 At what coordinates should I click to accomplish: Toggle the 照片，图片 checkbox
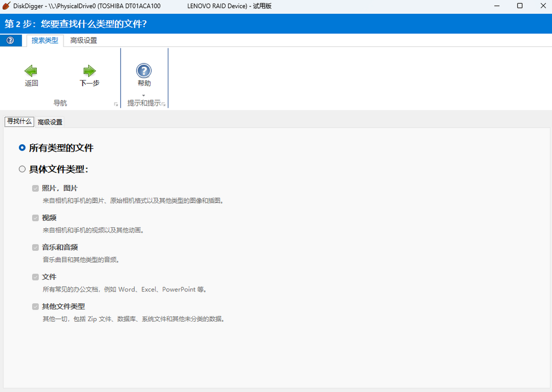(35, 188)
